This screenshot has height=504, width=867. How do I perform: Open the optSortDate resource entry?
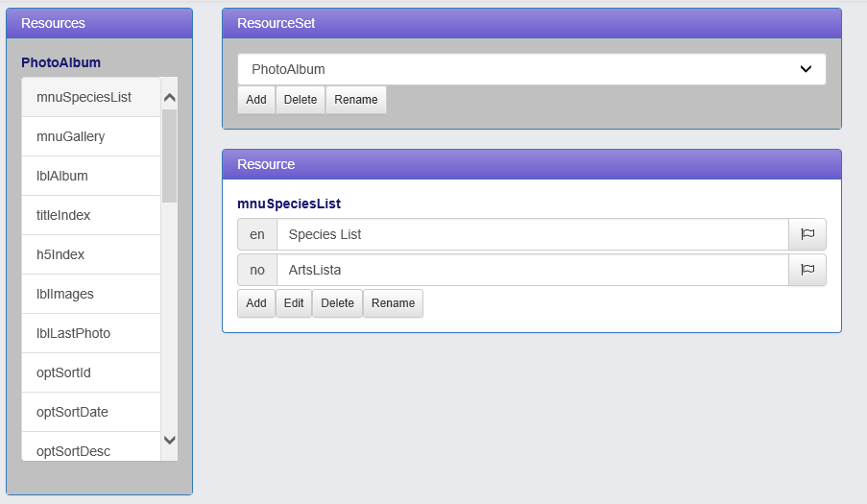91,412
